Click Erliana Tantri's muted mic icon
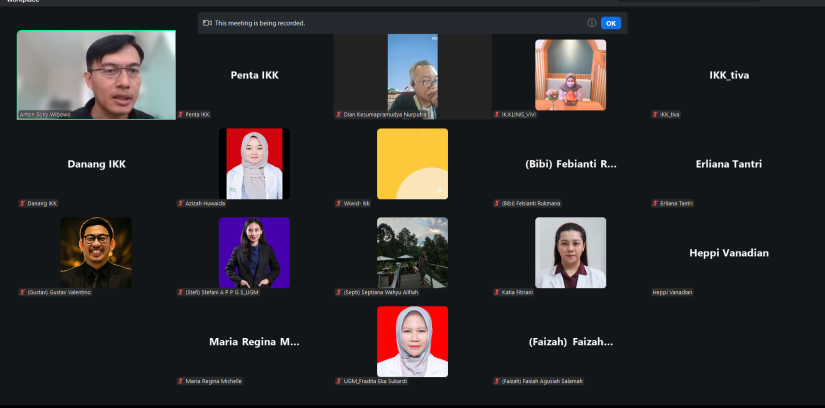This screenshot has width=825, height=408. [x=656, y=203]
